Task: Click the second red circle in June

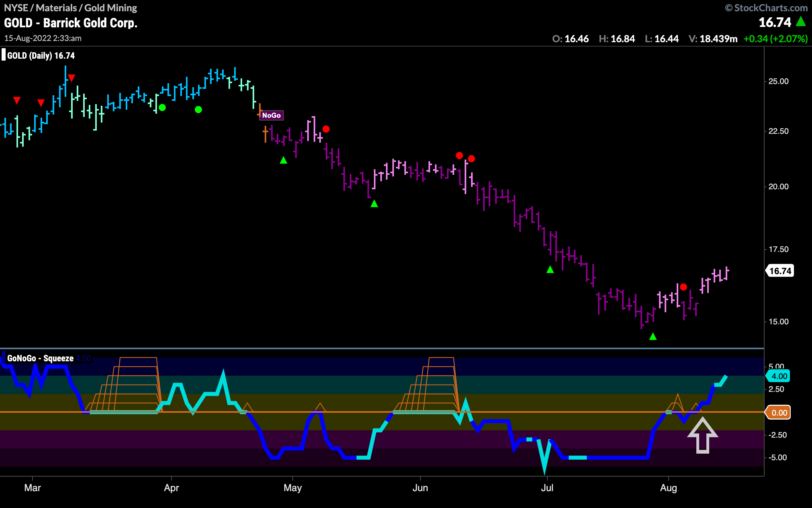Action: [x=471, y=159]
